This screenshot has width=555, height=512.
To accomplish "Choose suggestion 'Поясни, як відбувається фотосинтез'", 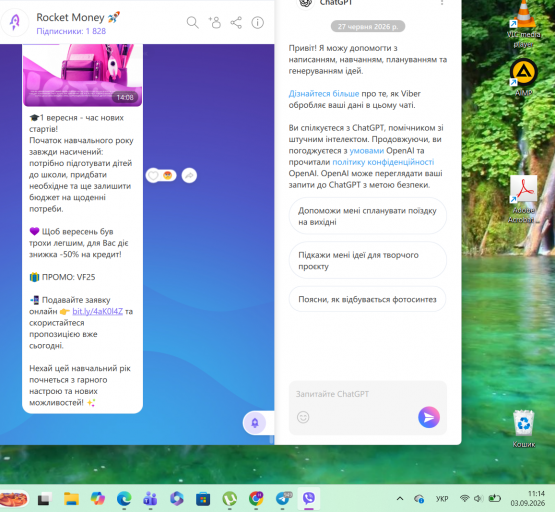I will [367, 299].
